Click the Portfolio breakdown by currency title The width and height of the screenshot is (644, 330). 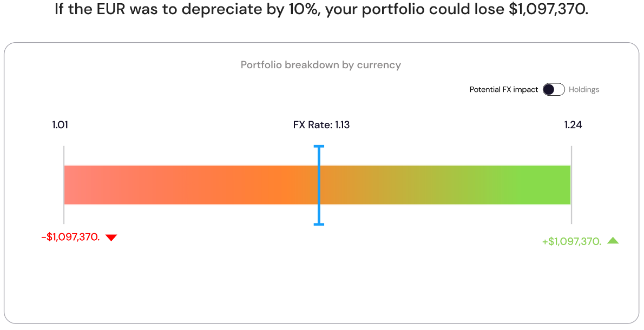[321, 65]
